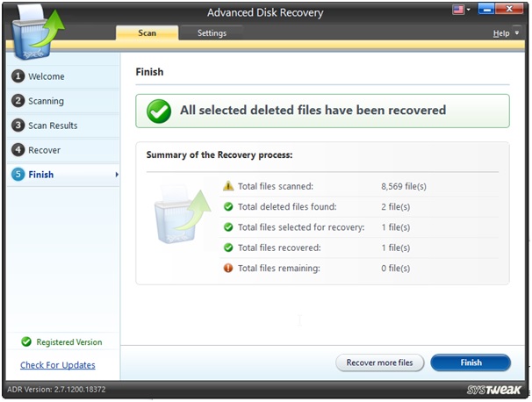532x402 pixels.
Task: Click the step 2 number icon
Action: tap(18, 101)
